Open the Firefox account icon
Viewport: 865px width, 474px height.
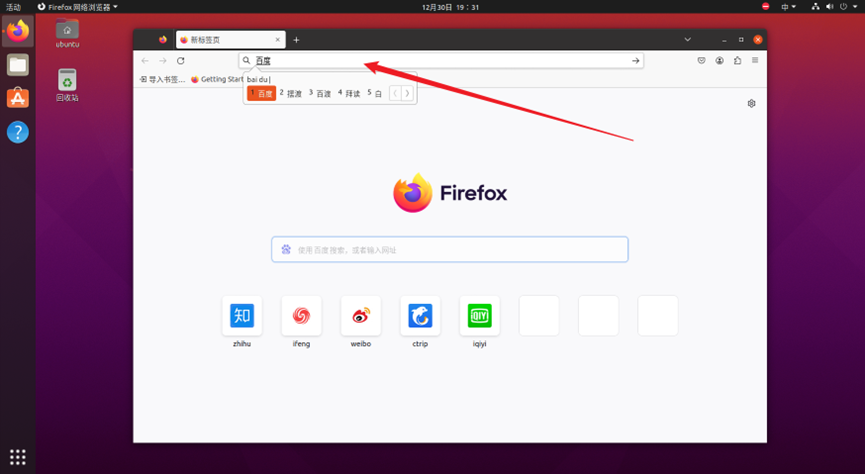tap(719, 61)
